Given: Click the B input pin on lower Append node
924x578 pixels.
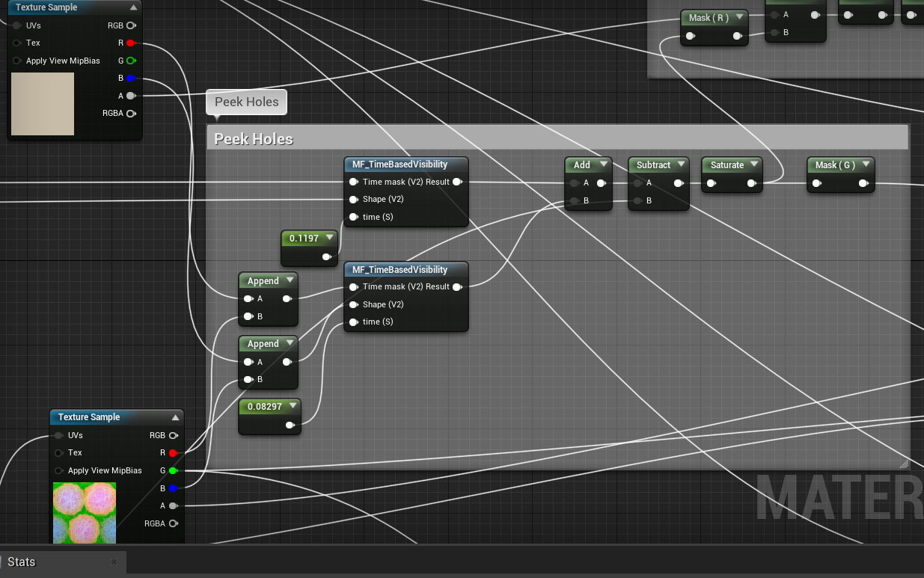Looking at the screenshot, I should pos(248,380).
